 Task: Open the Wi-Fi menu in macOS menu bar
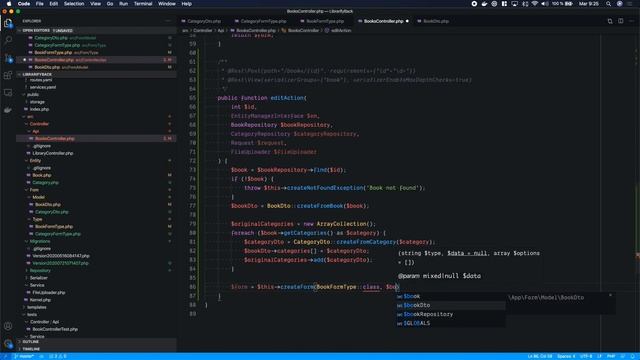[534, 4]
